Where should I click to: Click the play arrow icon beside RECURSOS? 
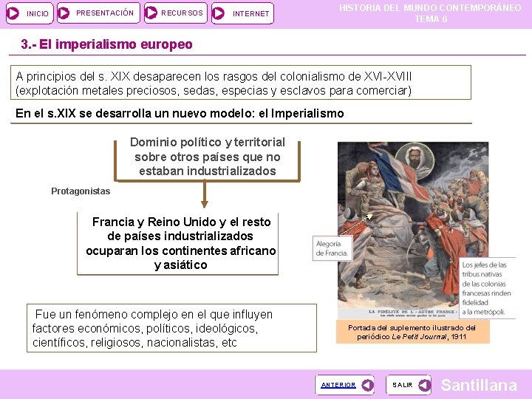pos(151,13)
